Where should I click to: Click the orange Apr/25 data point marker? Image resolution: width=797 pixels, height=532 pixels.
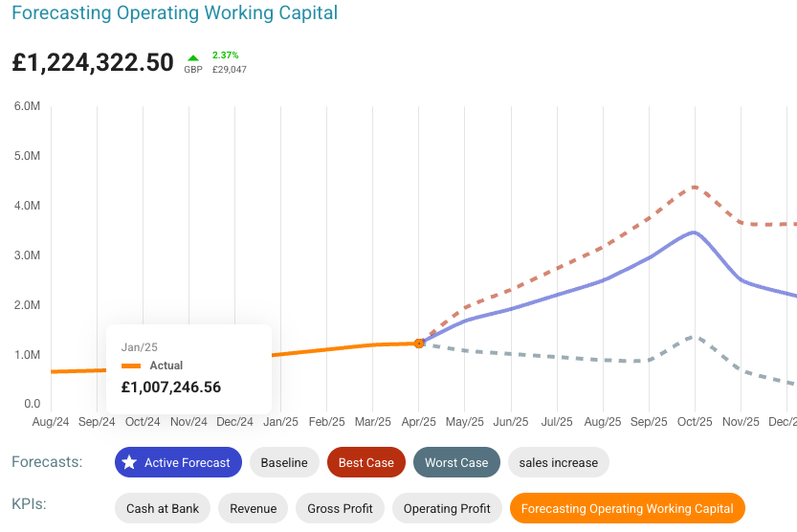(419, 343)
